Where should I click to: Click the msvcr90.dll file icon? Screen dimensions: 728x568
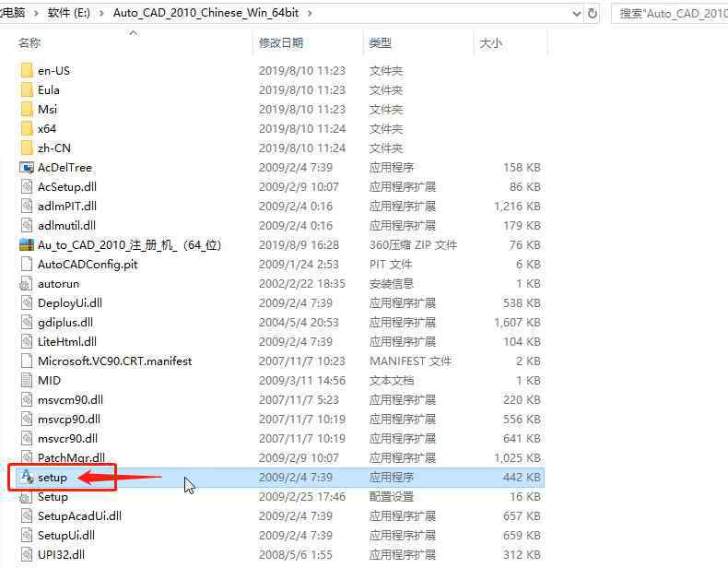click(x=27, y=438)
